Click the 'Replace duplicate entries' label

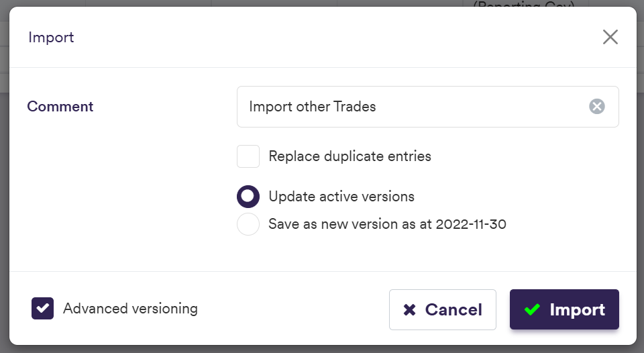[x=350, y=156]
